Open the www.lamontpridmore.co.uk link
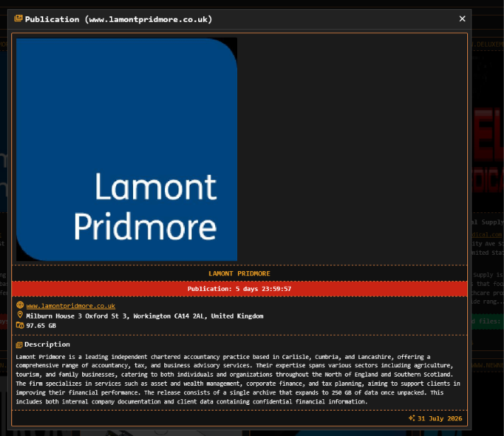 (71, 306)
